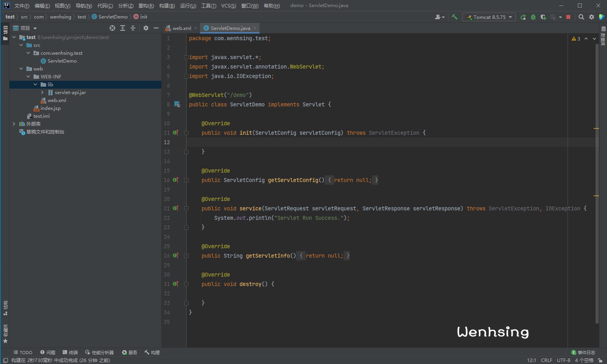Open the user account icon menu

coord(439,17)
